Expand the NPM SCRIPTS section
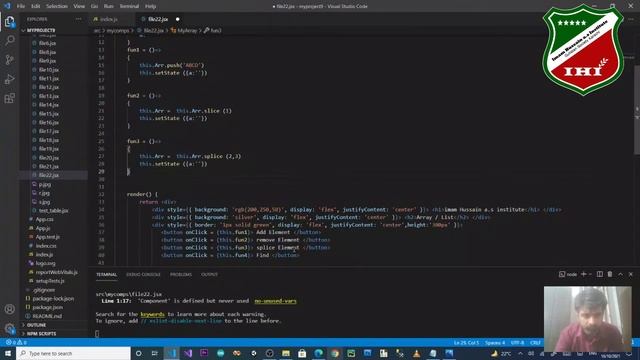The width and height of the screenshot is (640, 360). pyautogui.click(x=41, y=333)
